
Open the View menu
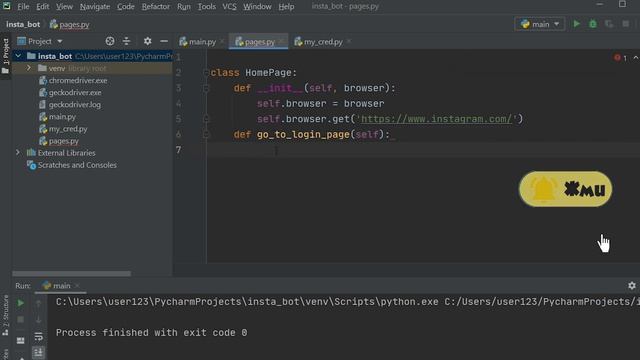pos(64,7)
